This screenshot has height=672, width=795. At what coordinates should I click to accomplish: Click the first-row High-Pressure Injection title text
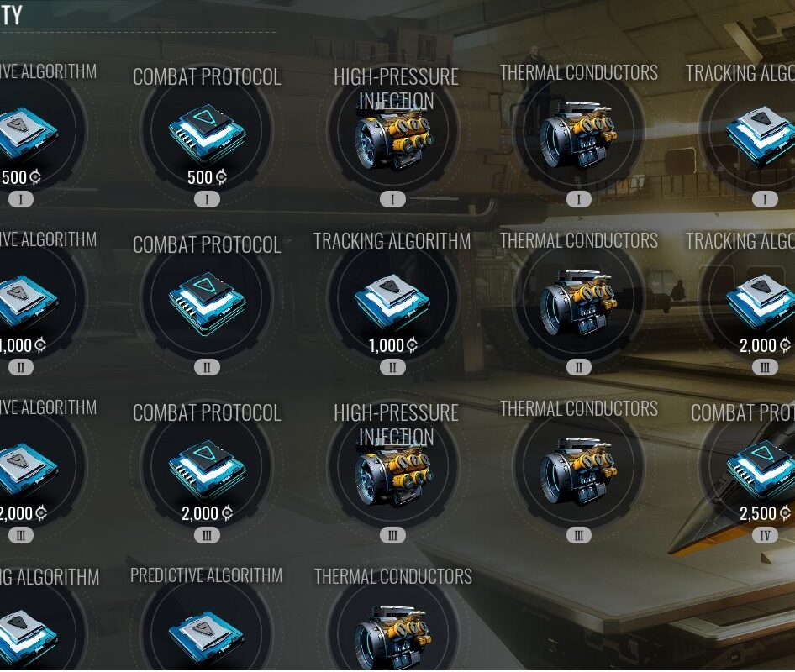coord(396,89)
